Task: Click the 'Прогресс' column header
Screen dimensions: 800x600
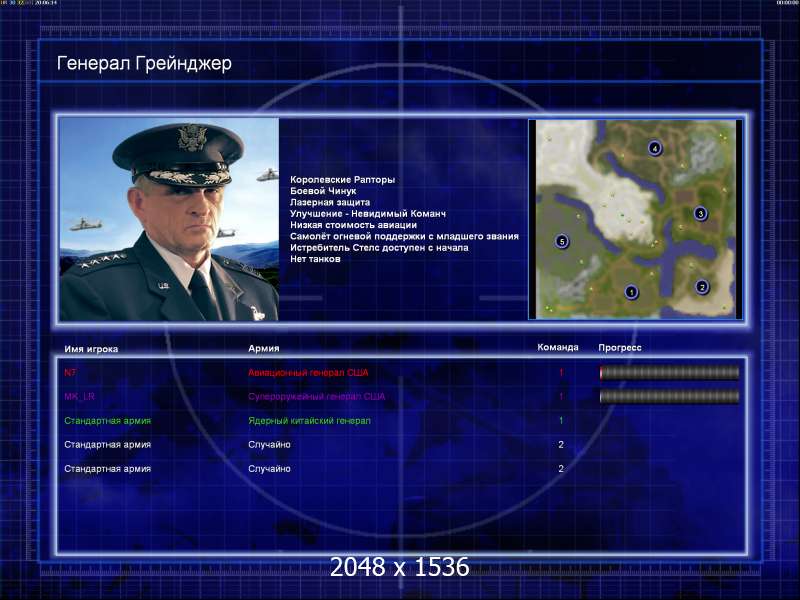Action: click(x=620, y=348)
